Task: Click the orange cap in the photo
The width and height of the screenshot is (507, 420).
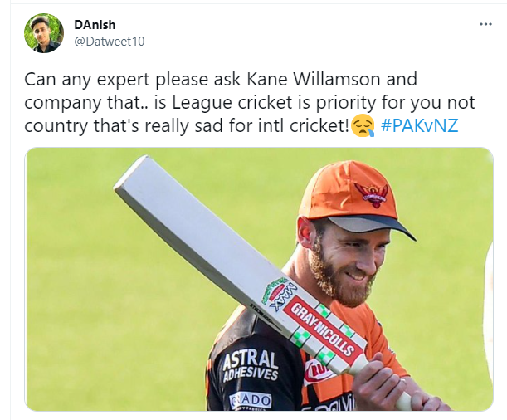Action: click(353, 199)
